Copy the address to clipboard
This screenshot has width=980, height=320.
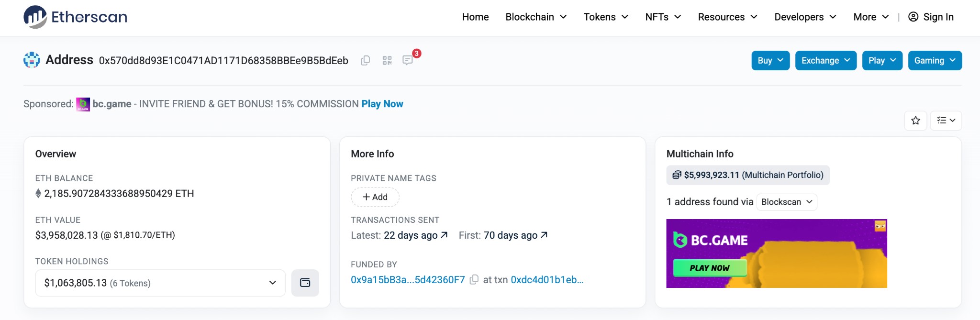(365, 60)
